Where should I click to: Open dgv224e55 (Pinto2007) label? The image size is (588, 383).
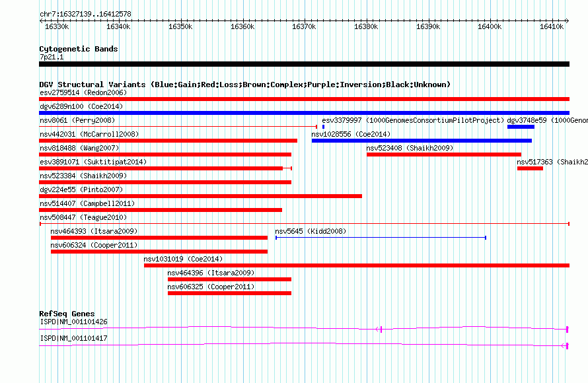click(x=81, y=190)
